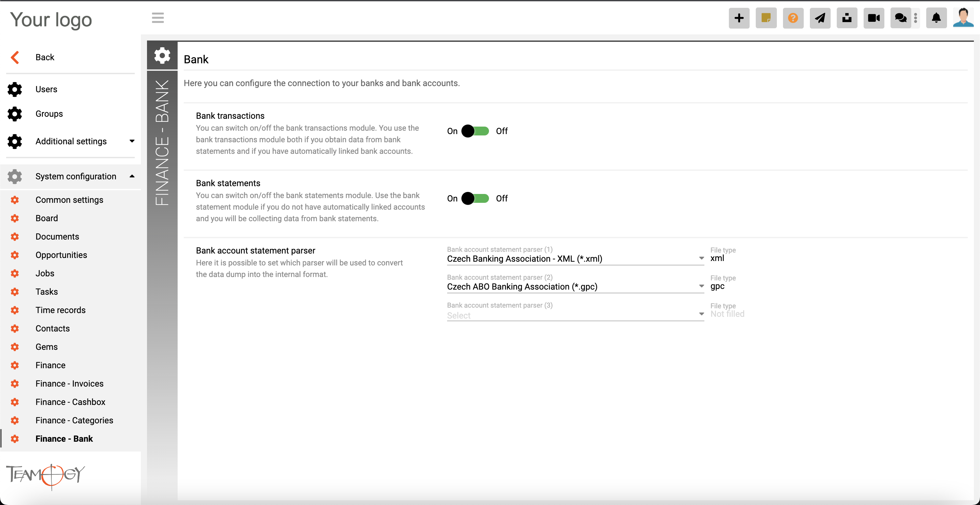Click the inbox tray icon in top toolbar

(847, 18)
